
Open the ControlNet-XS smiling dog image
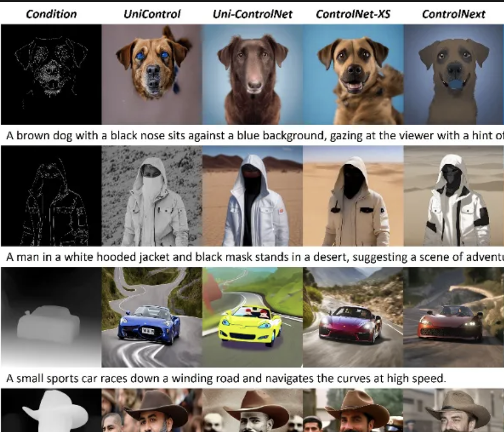[353, 75]
